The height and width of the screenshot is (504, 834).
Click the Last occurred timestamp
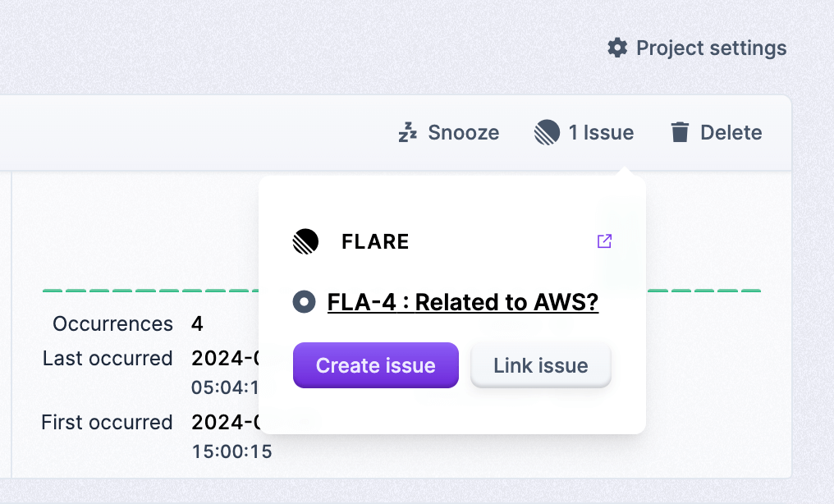click(230, 373)
